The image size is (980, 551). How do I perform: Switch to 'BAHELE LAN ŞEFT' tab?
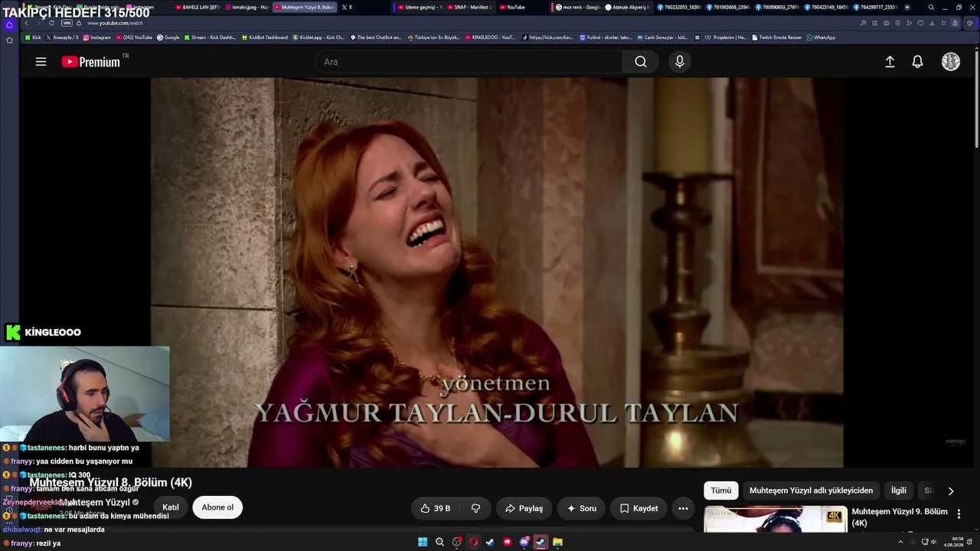coord(197,7)
